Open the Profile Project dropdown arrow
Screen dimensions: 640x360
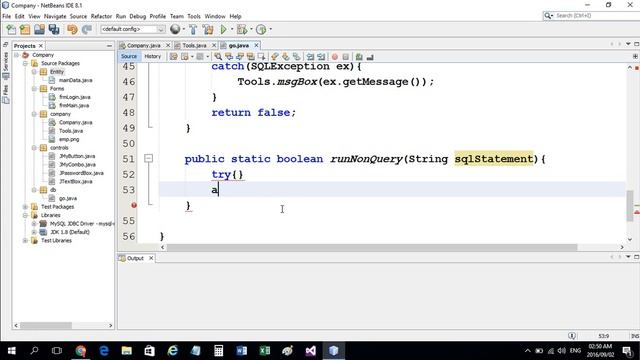click(x=270, y=29)
